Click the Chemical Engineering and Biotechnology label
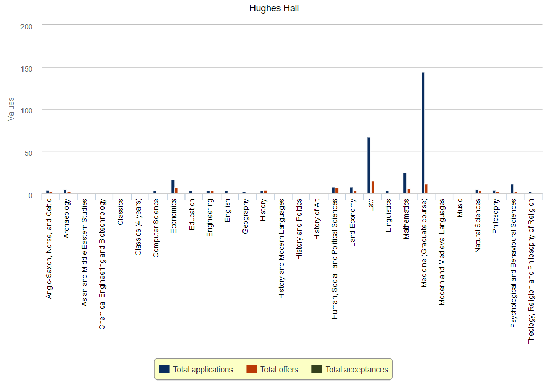The height and width of the screenshot is (392, 556). coord(102,264)
